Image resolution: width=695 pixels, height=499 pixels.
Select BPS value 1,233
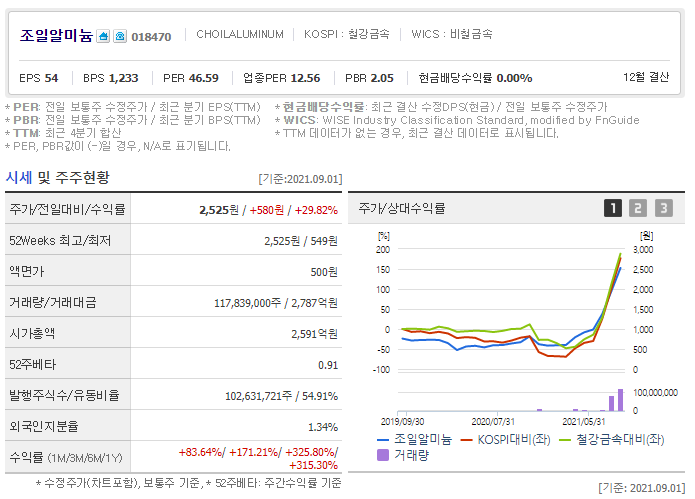tap(124, 78)
